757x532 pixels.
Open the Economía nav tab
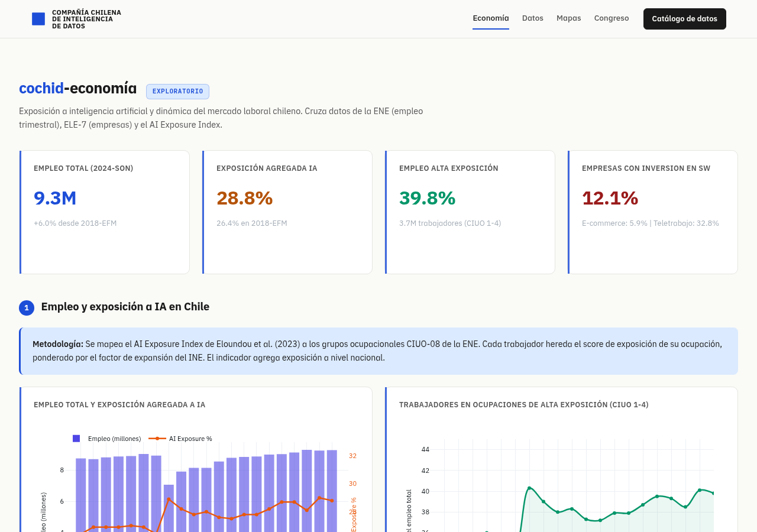pos(491,18)
